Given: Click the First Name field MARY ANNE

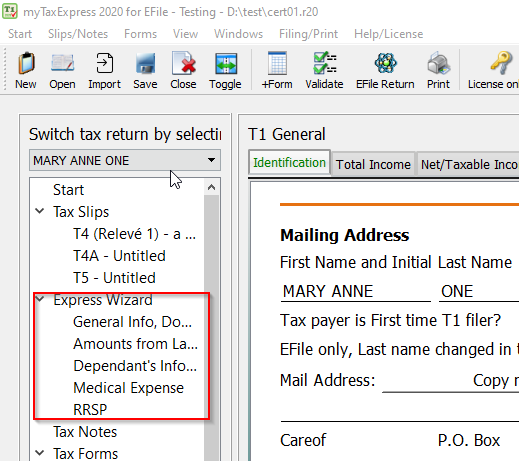Looking at the screenshot, I should (x=356, y=291).
